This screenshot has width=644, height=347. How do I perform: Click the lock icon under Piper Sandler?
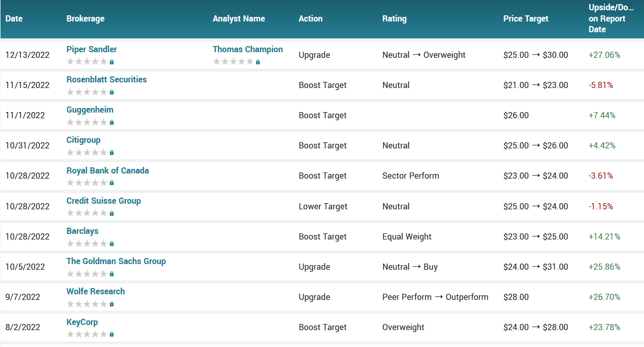112,62
